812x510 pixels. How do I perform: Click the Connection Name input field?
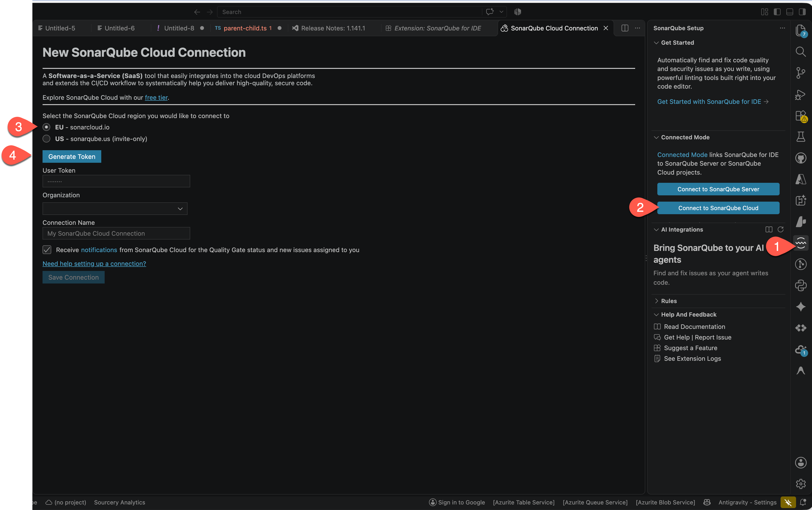tap(116, 233)
